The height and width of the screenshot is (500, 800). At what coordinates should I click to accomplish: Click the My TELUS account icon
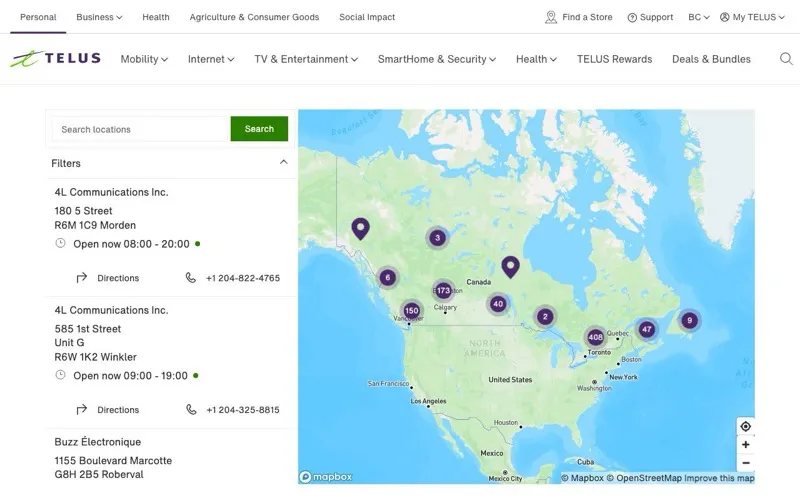click(x=724, y=17)
